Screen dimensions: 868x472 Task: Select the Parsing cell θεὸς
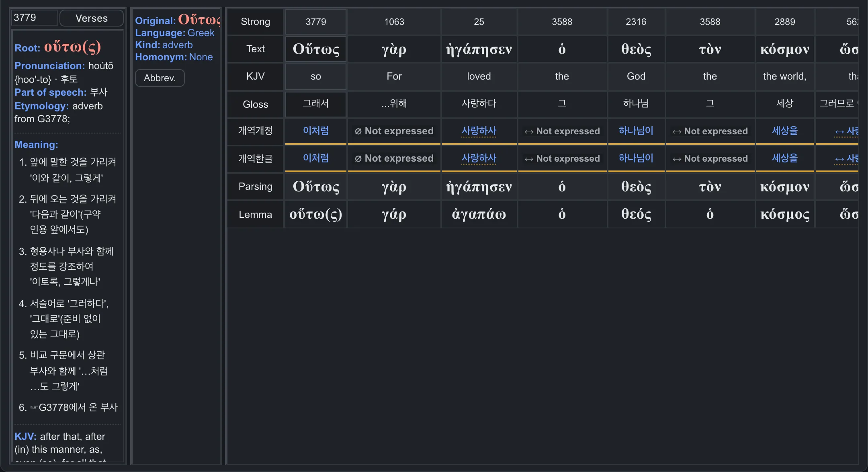point(636,187)
